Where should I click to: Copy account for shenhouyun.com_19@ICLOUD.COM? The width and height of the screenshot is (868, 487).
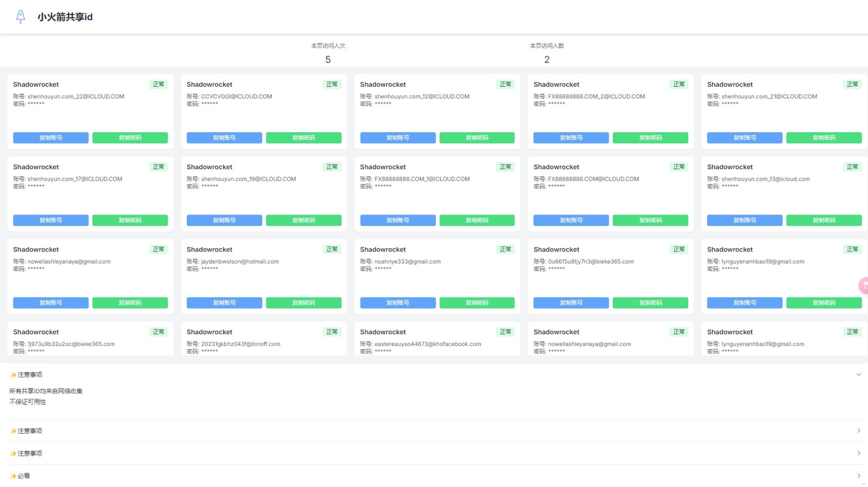coord(224,220)
